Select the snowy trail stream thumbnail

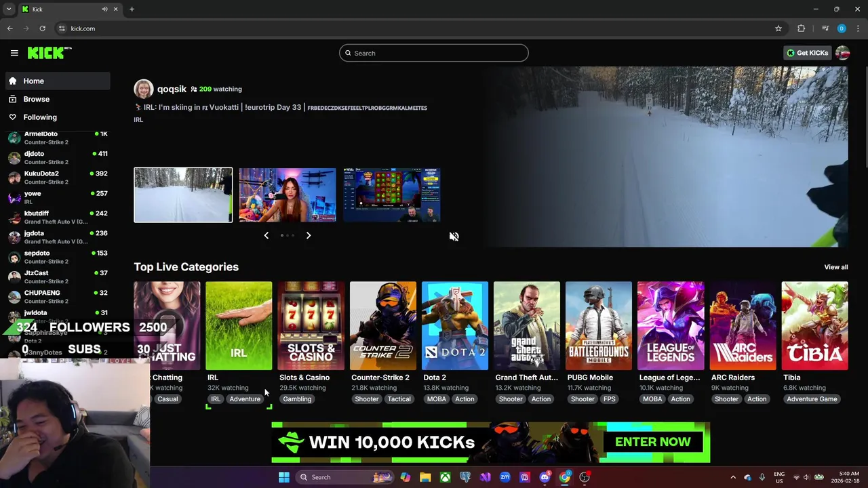[x=183, y=195]
